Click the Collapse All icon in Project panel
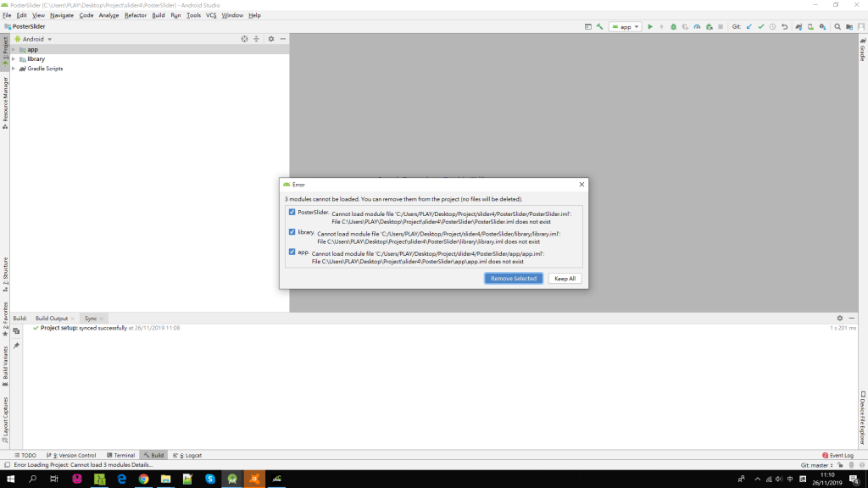Image resolution: width=868 pixels, height=488 pixels. pos(256,39)
